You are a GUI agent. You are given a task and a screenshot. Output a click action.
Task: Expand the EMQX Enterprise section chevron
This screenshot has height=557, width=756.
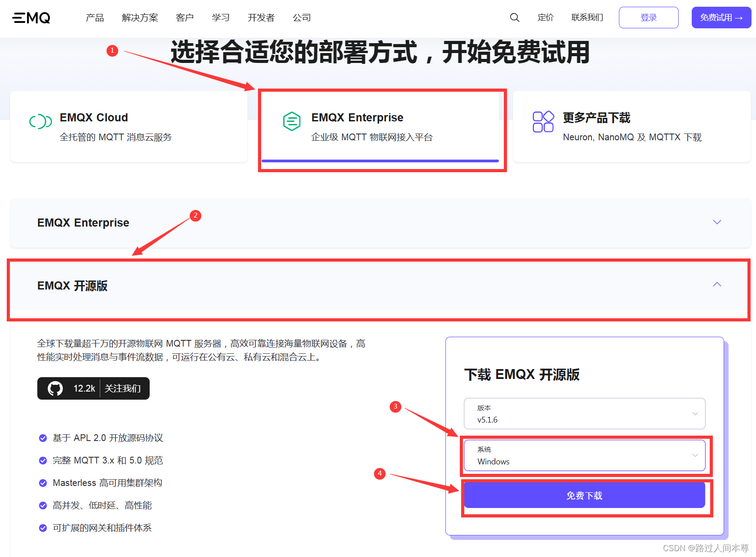pos(717,222)
